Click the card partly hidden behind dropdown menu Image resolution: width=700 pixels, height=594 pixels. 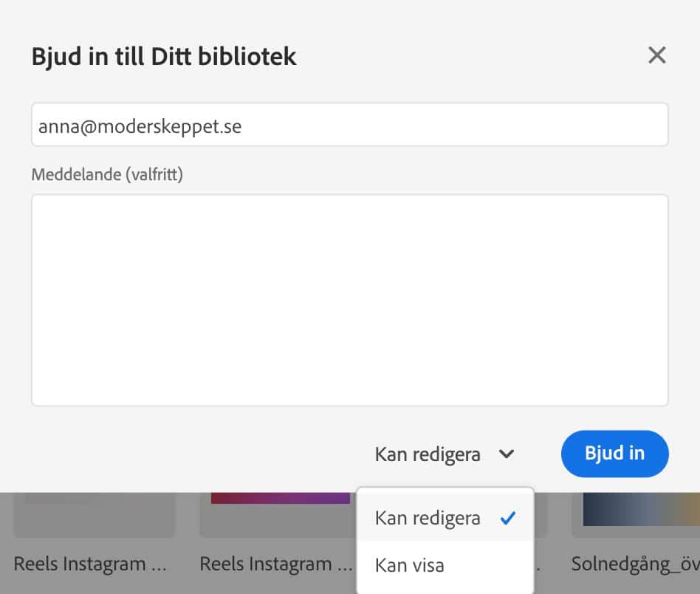[541, 514]
